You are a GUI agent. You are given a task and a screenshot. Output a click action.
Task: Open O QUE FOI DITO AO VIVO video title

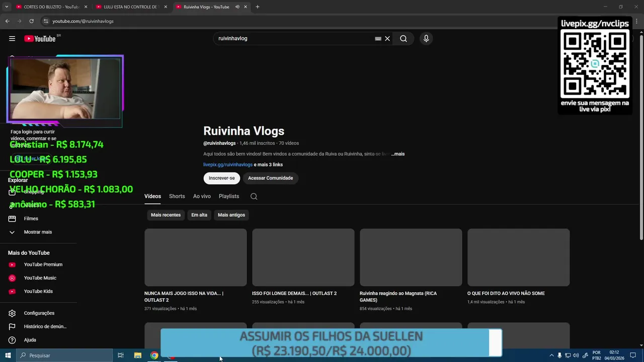506,294
